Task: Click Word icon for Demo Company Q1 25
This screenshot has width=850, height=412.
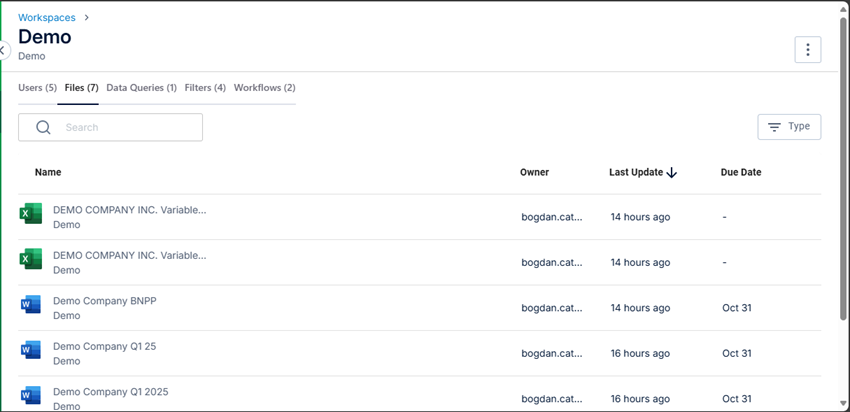Action: (30, 350)
